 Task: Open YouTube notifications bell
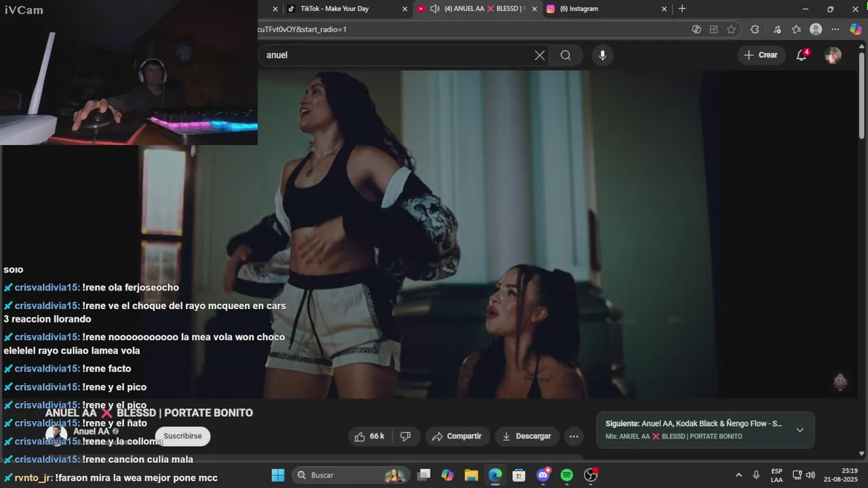pyautogui.click(x=802, y=55)
